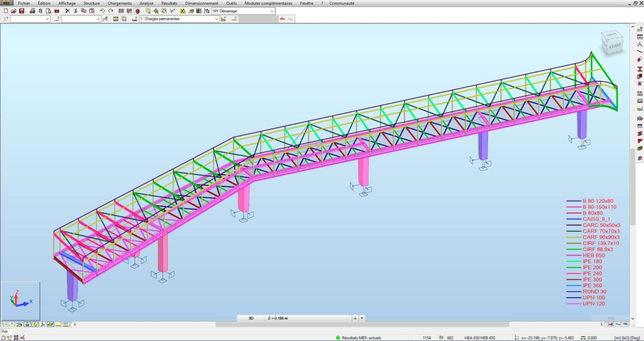The width and height of the screenshot is (644, 341).
Task: Open the Structure menu
Action: 91,3
